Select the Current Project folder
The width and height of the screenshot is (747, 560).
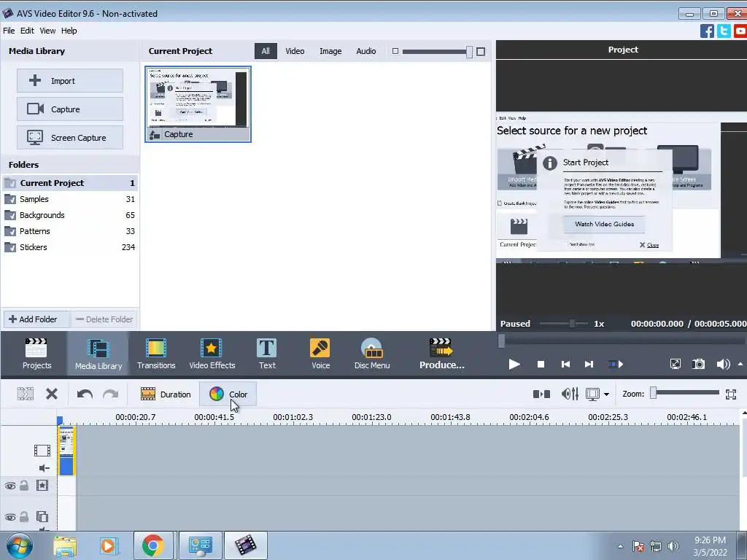(69, 183)
